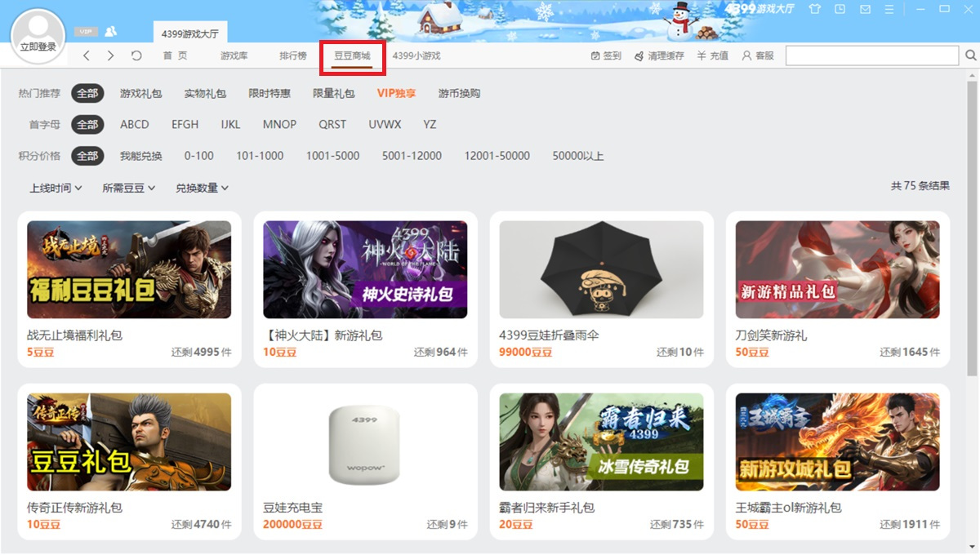The width and height of the screenshot is (980, 555).
Task: Expand the 上线时间 sort dropdown
Action: click(x=56, y=188)
